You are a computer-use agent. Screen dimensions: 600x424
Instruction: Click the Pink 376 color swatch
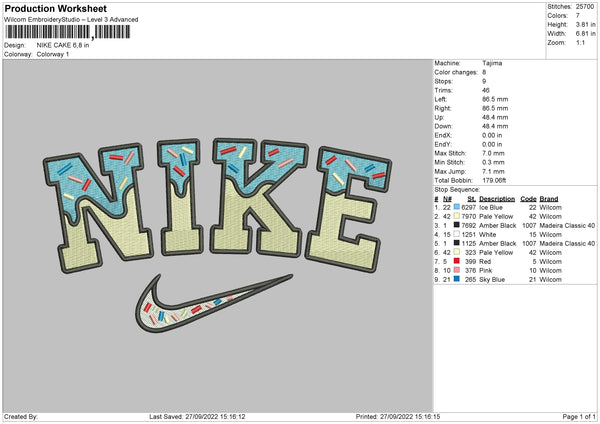(x=457, y=270)
